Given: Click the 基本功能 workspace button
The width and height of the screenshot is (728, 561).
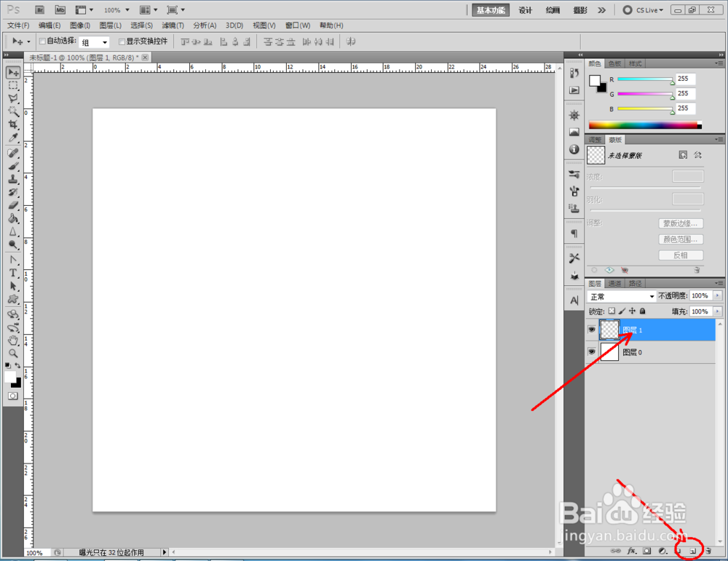Looking at the screenshot, I should point(490,10).
